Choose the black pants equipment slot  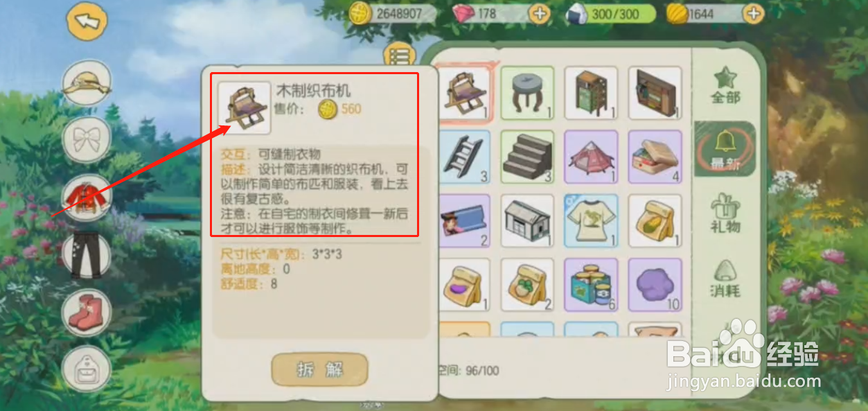[87, 254]
